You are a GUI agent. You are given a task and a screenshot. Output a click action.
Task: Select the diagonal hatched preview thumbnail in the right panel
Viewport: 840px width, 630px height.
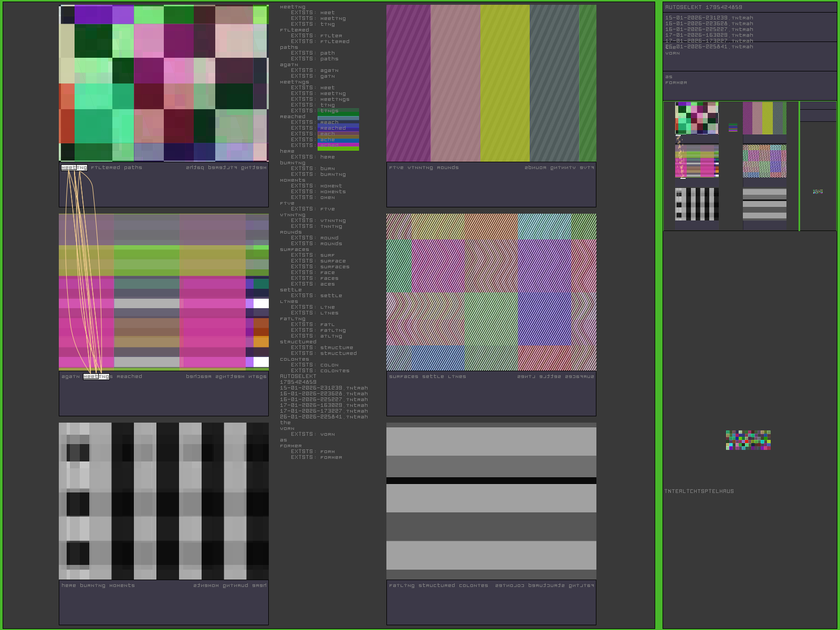[x=764, y=161]
